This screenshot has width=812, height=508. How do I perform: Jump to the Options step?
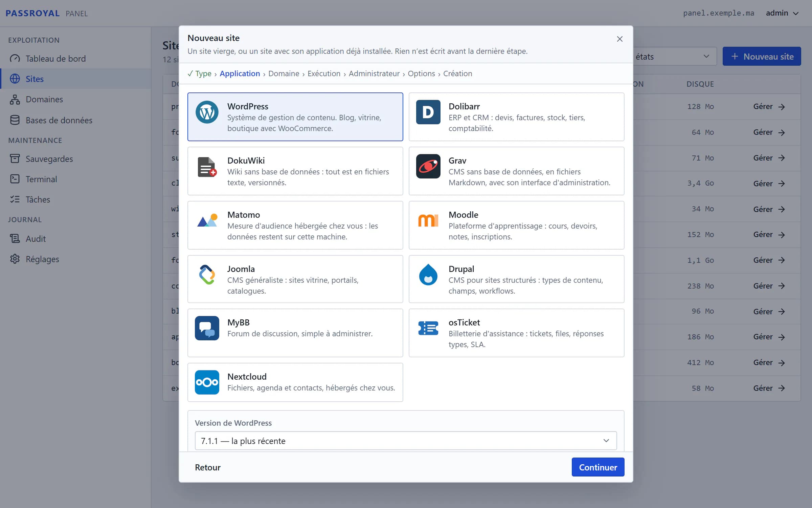421,73
